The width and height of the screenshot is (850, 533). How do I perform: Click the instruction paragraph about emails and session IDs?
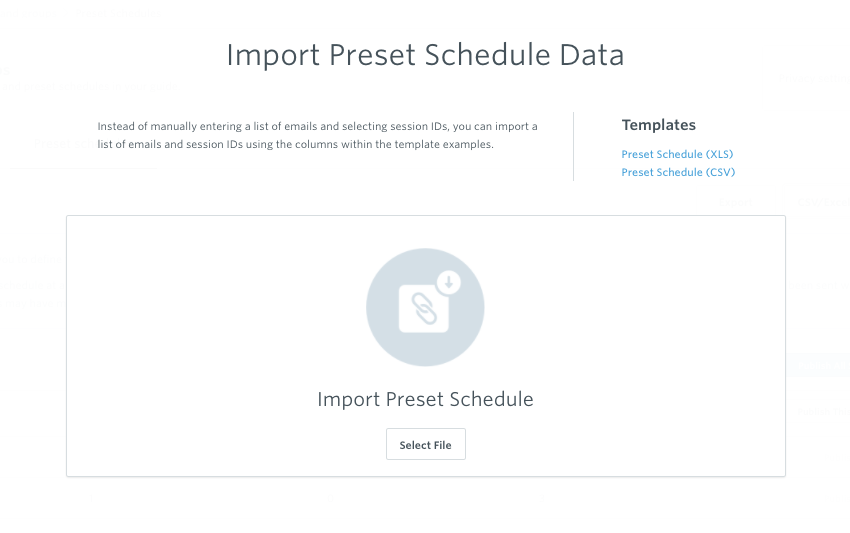(318, 135)
